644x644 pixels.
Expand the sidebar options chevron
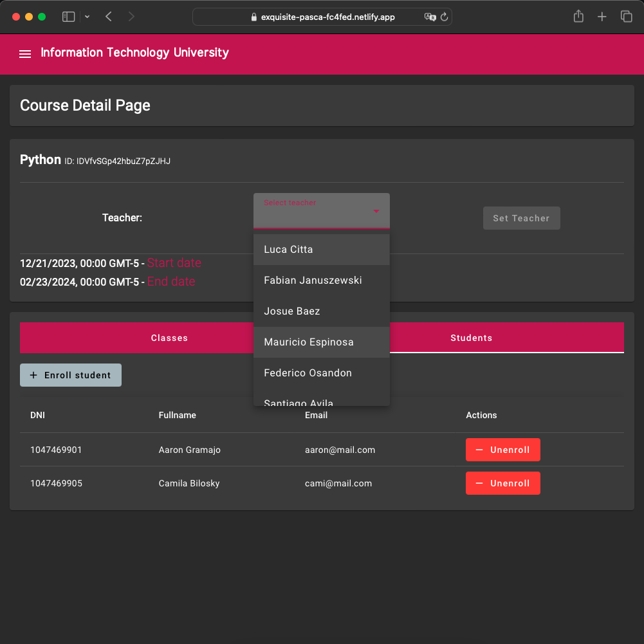coord(87,17)
